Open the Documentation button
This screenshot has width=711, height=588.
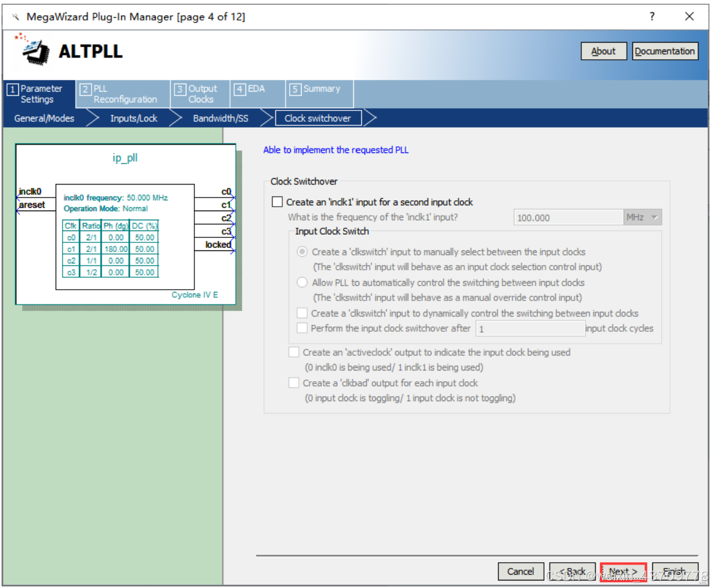tap(665, 51)
